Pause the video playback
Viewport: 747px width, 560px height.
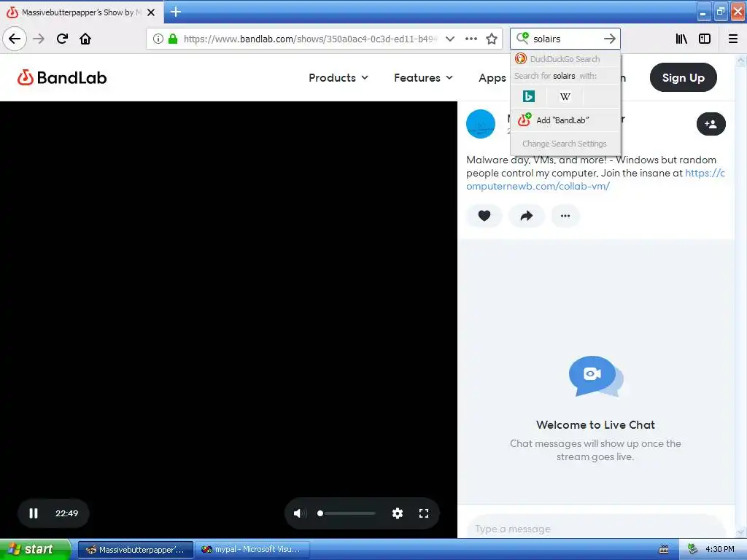pyautogui.click(x=34, y=513)
